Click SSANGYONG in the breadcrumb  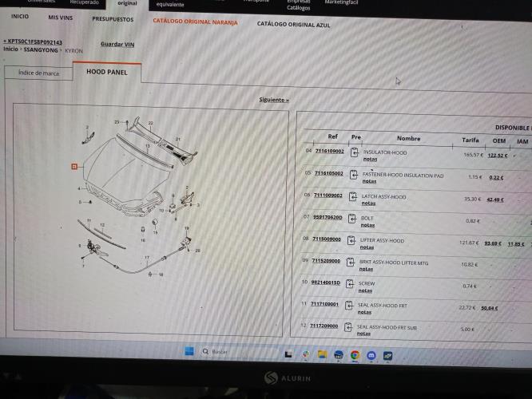point(41,49)
